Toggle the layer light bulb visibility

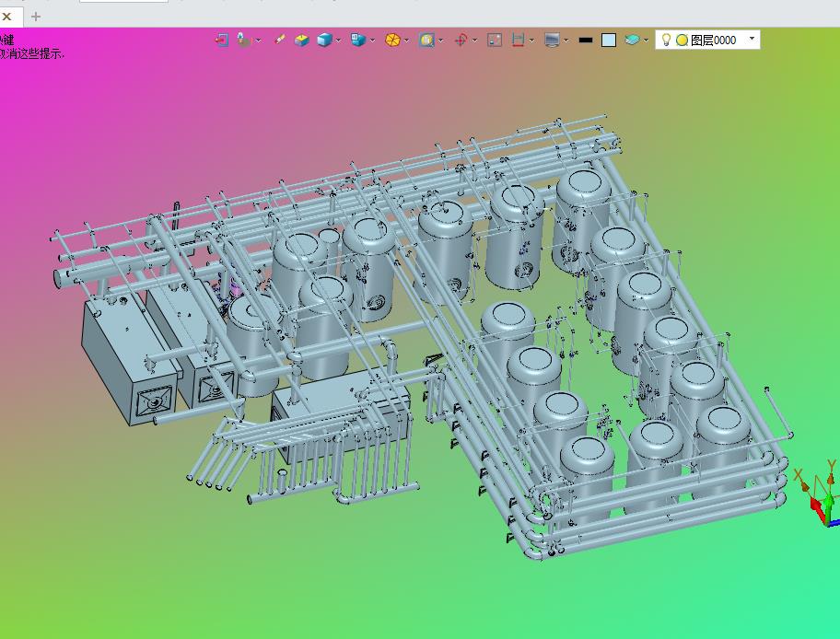pyautogui.click(x=666, y=40)
